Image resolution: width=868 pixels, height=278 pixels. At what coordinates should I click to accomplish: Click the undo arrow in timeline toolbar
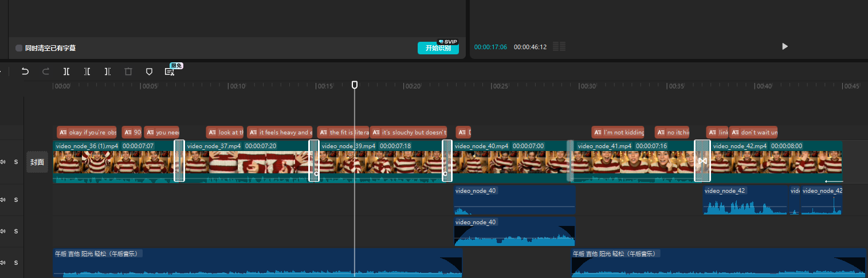(25, 72)
